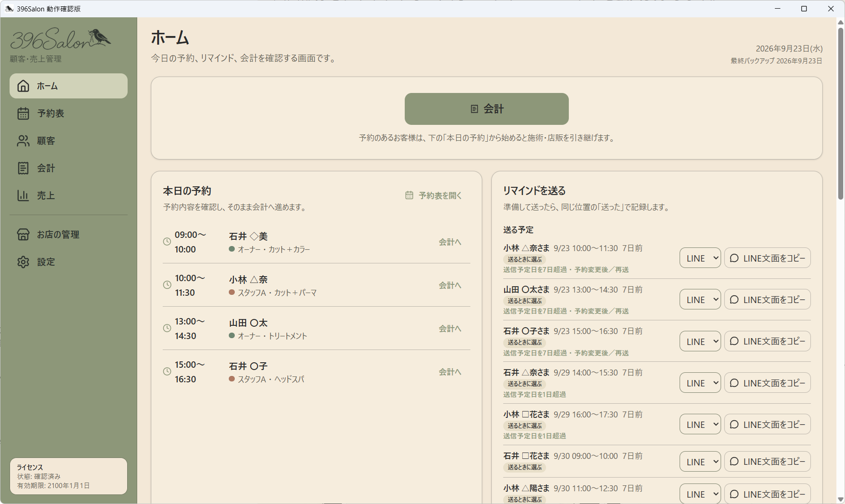Open the 予約表 calendar icon in sidebar
Viewport: 845px width, 504px height.
(x=23, y=113)
